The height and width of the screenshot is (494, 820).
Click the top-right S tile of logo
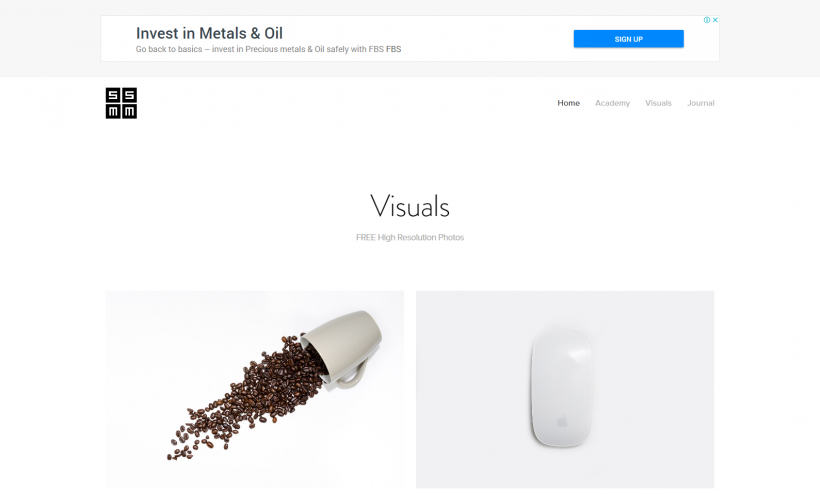(x=130, y=95)
